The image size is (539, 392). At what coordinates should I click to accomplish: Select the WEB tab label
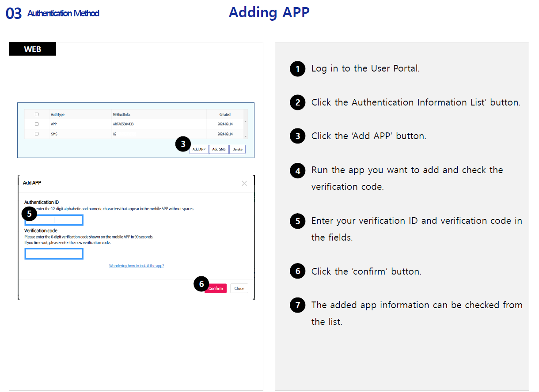[33, 49]
